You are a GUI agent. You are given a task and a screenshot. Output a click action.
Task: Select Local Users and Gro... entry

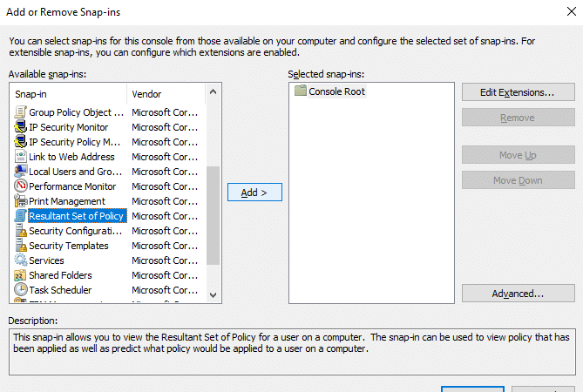tap(76, 172)
